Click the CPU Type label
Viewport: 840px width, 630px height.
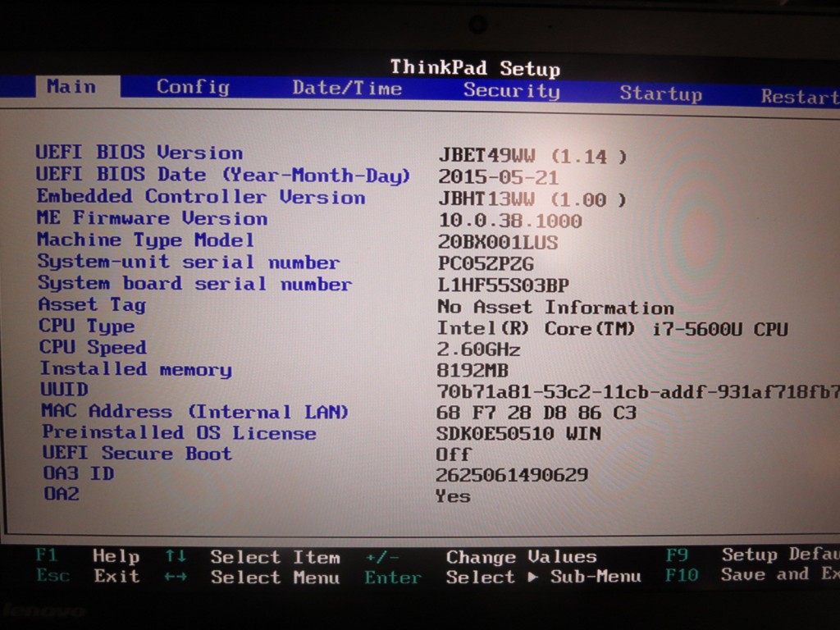click(x=87, y=326)
